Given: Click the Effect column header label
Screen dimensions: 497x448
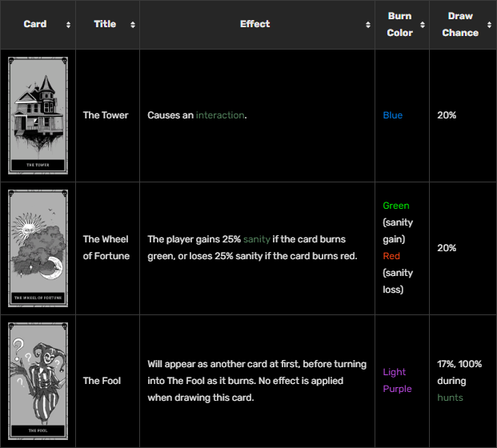Looking at the screenshot, I should pyautogui.click(x=255, y=24).
